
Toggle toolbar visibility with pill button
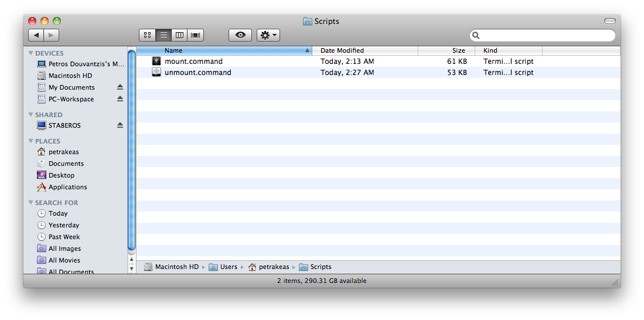(x=610, y=21)
